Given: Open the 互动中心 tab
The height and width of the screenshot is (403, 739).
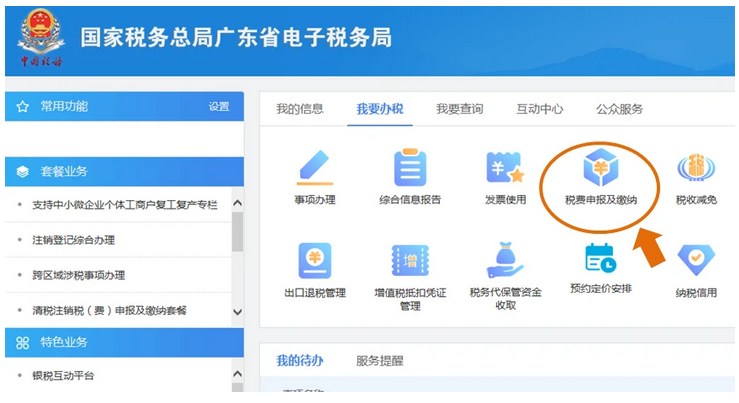Looking at the screenshot, I should pos(540,109).
